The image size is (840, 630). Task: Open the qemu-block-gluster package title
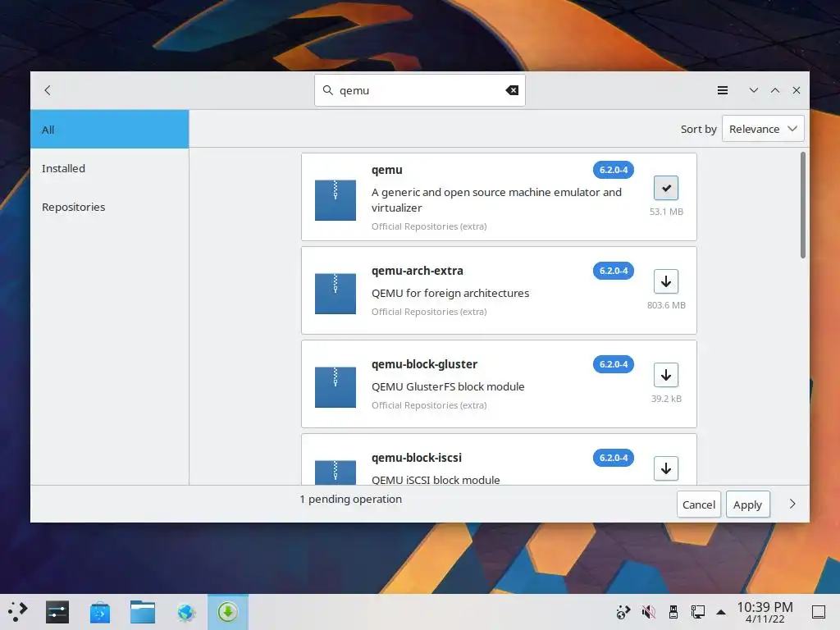tap(424, 364)
